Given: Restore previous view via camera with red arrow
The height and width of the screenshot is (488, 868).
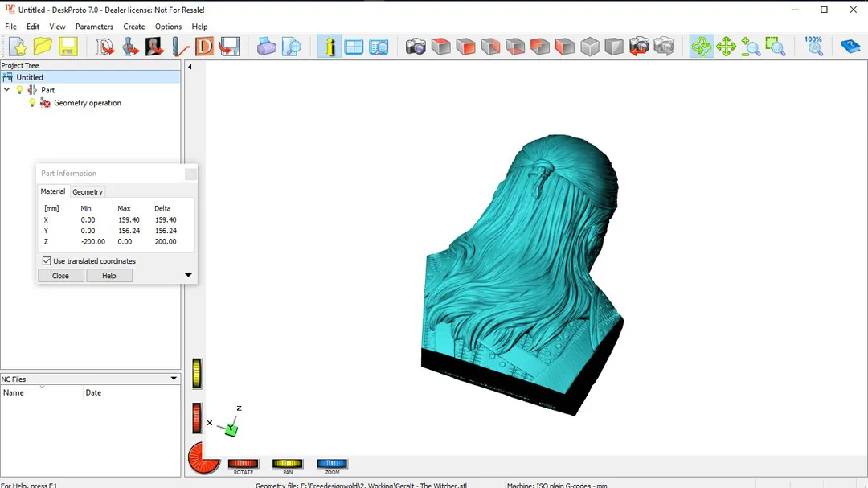Looking at the screenshot, I should pyautogui.click(x=639, y=47).
